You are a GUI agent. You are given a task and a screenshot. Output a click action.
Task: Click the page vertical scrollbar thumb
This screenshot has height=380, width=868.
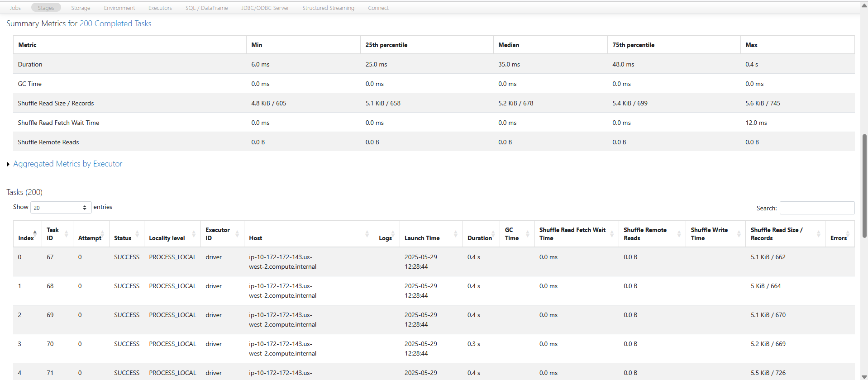[x=864, y=185]
